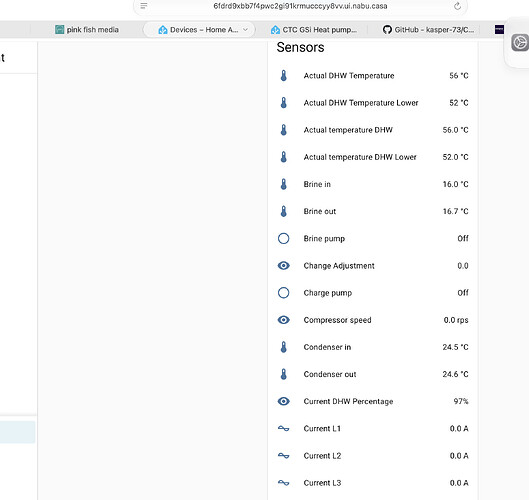Viewport: 529px width, 500px height.
Task: Click thermometer icon beside Actual DHW Temperature Lower
Action: (283, 103)
